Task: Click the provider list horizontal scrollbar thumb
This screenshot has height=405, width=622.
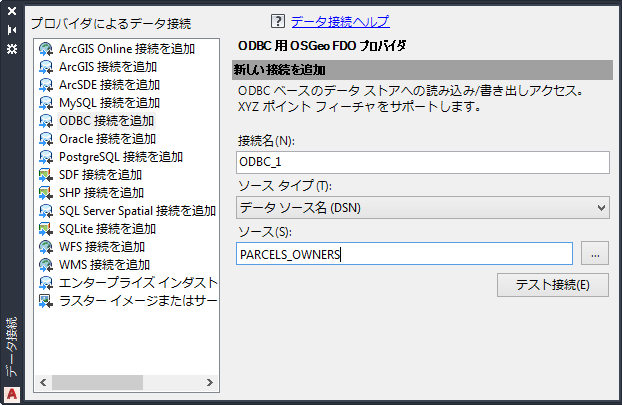Action: [98, 382]
